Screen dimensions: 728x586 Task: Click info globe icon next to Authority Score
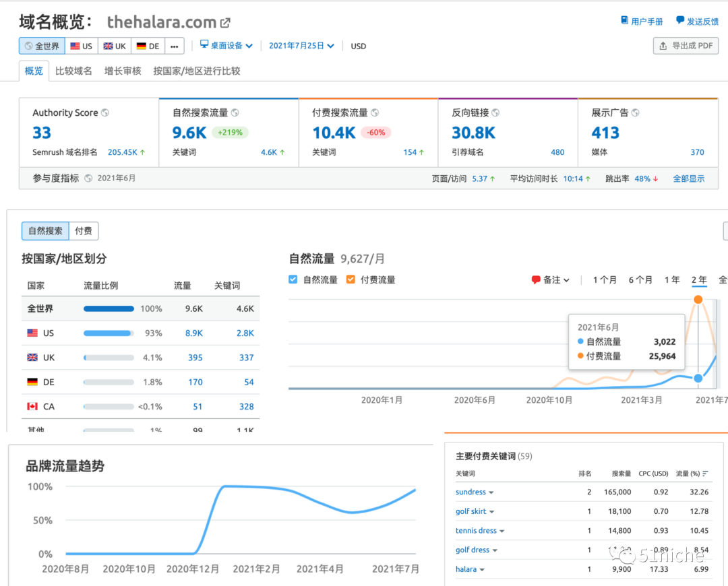(x=105, y=112)
